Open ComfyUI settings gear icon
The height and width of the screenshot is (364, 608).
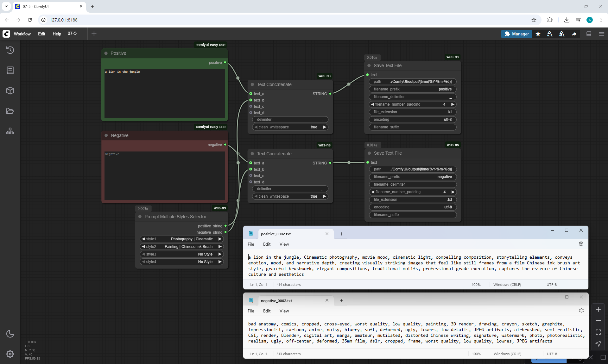(x=10, y=354)
